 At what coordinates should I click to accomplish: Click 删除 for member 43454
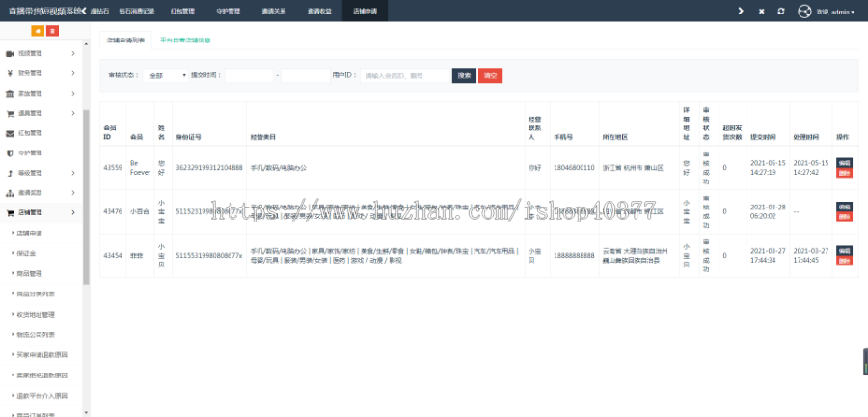click(x=844, y=261)
